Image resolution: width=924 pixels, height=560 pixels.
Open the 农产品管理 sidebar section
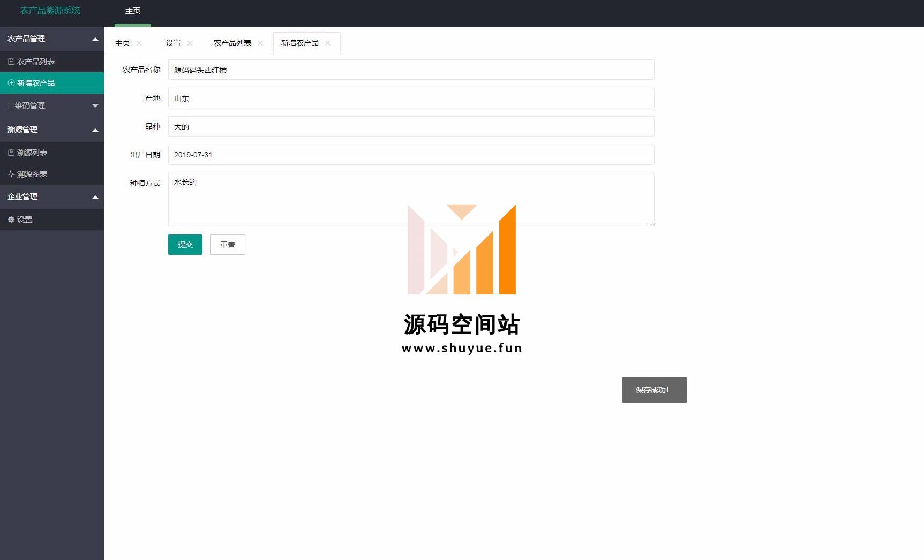tap(52, 39)
